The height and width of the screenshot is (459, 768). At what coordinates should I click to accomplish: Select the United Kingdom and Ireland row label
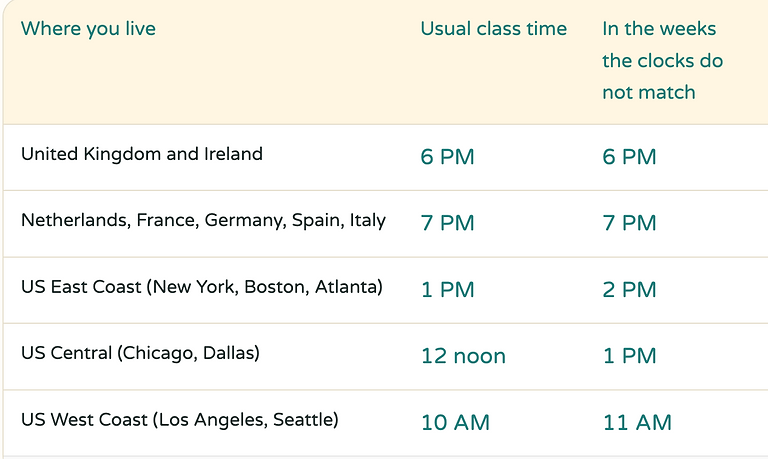click(x=142, y=154)
